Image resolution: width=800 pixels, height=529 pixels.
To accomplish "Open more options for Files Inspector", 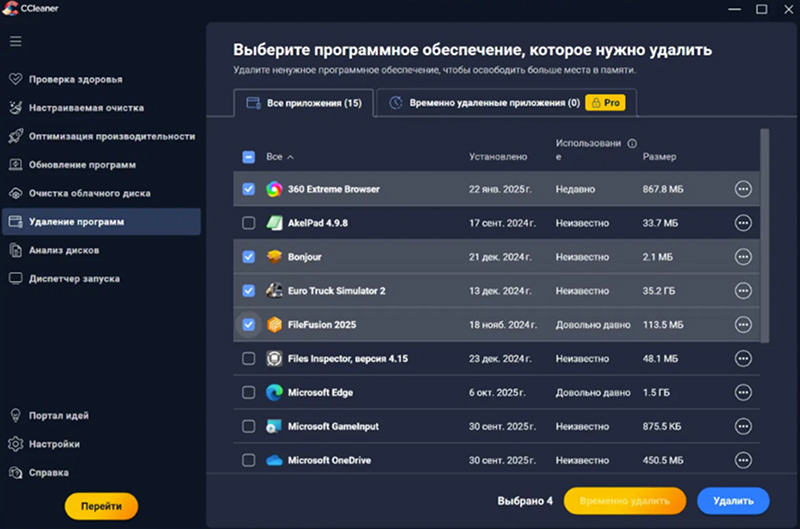I will 743,359.
